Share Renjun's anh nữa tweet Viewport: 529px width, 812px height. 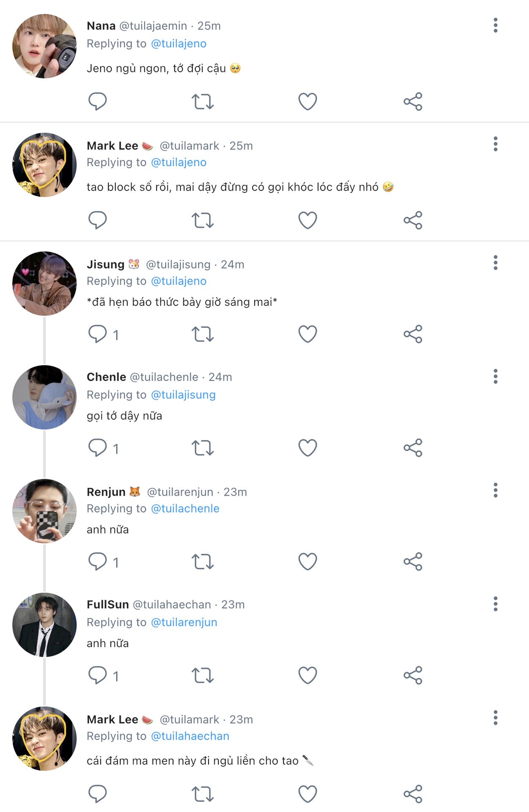coord(413,562)
